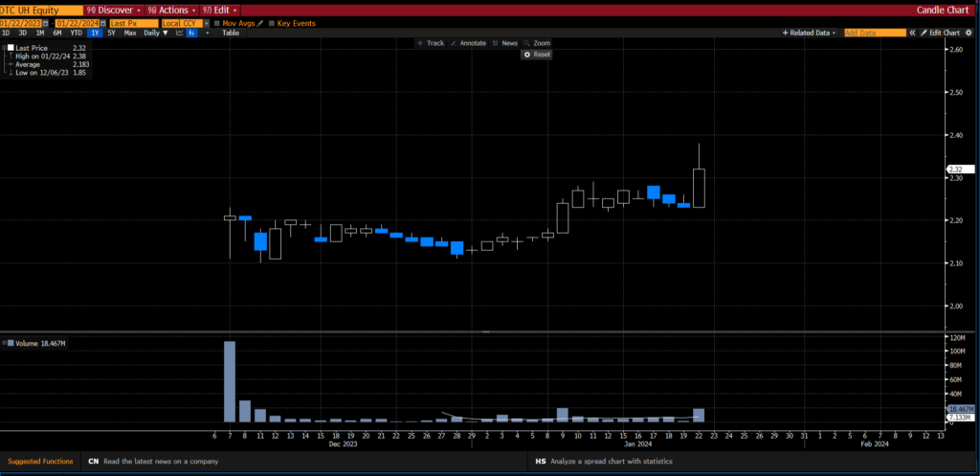Click the Dec 2023 axis label
The image size is (980, 476).
pyautogui.click(x=344, y=444)
